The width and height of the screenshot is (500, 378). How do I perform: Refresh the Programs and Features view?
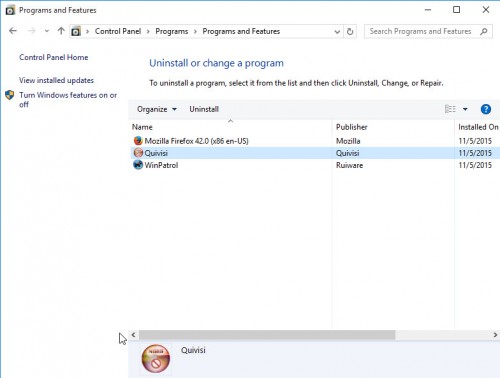(x=350, y=32)
